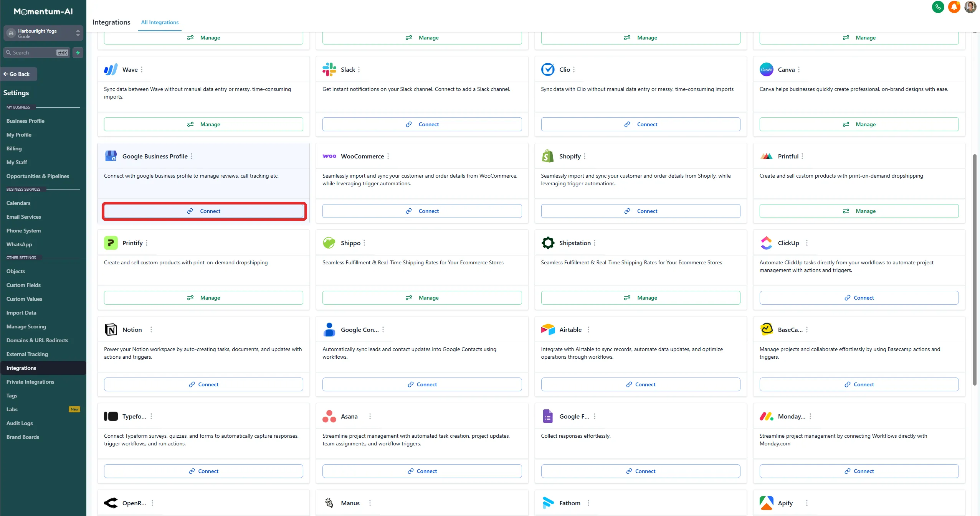Screen dimensions: 980x516
Task: Open the orange notifications bell
Action: [x=954, y=7]
